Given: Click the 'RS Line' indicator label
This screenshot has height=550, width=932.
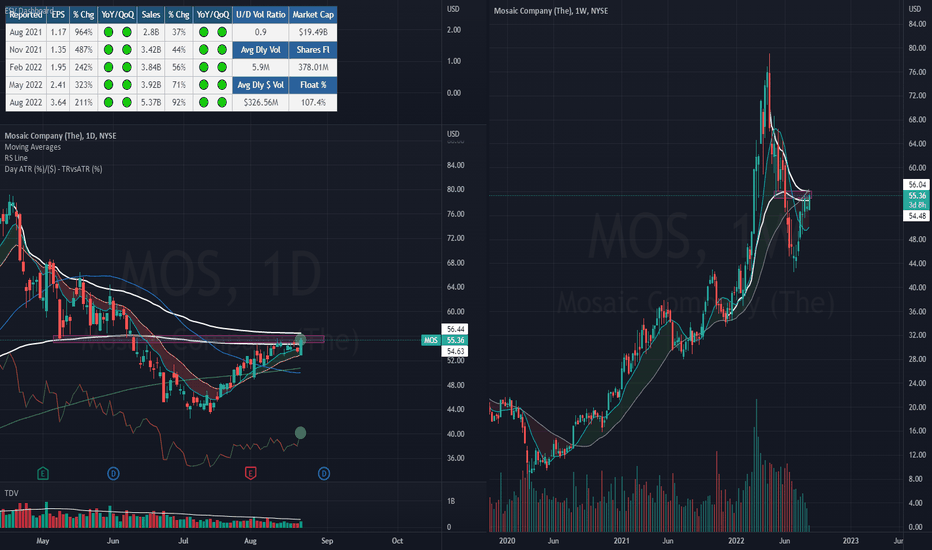Looking at the screenshot, I should (16, 158).
